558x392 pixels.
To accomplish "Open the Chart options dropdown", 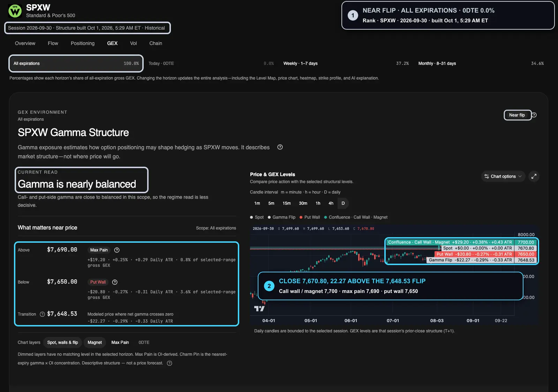I will pos(503,176).
